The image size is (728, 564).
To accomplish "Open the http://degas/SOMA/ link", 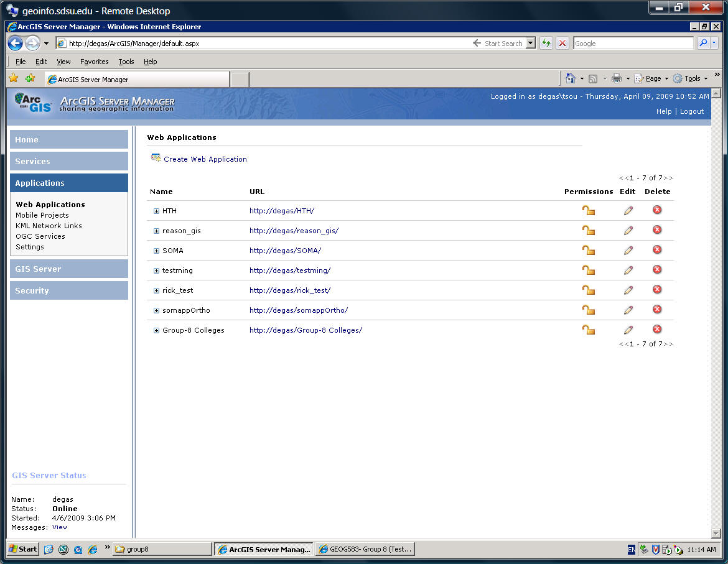I will pos(285,251).
